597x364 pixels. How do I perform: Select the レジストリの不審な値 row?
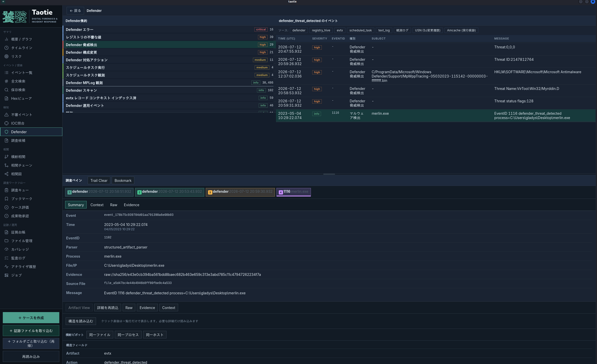tap(169, 37)
